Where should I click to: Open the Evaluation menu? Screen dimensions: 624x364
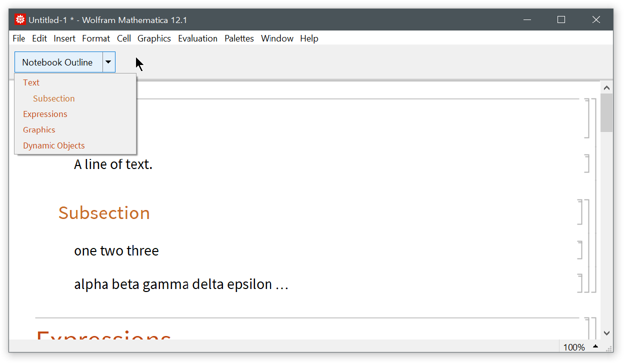[197, 38]
